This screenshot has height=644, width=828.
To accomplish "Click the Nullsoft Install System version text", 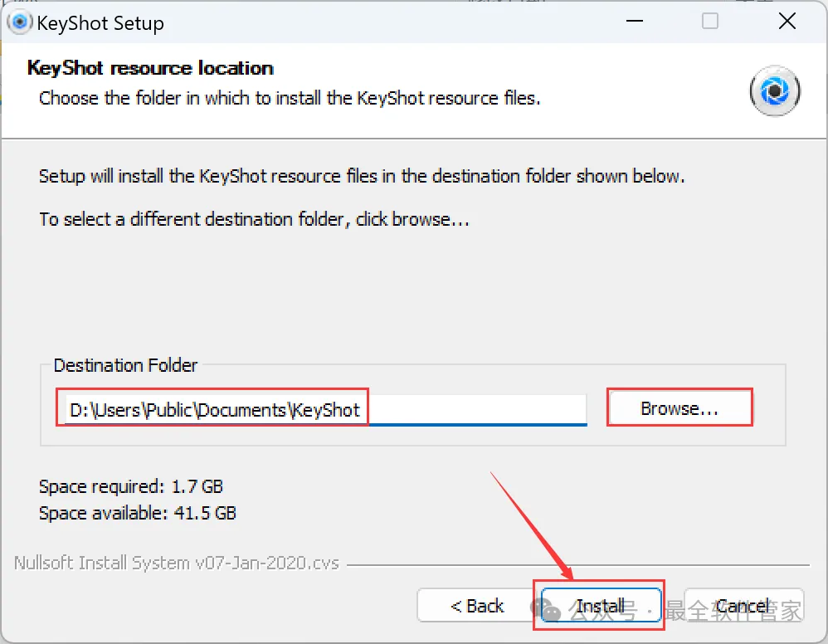I will 177,563.
